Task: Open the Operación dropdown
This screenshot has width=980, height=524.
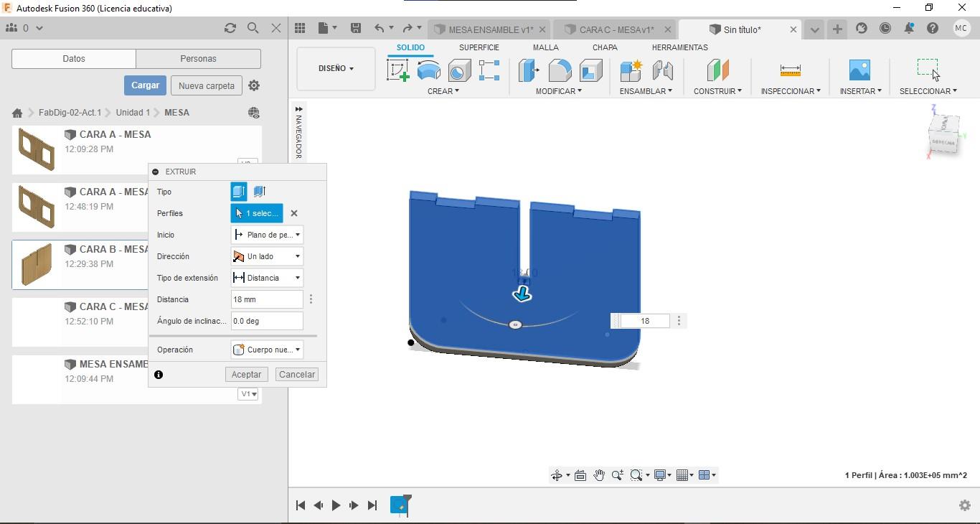Action: (x=267, y=350)
